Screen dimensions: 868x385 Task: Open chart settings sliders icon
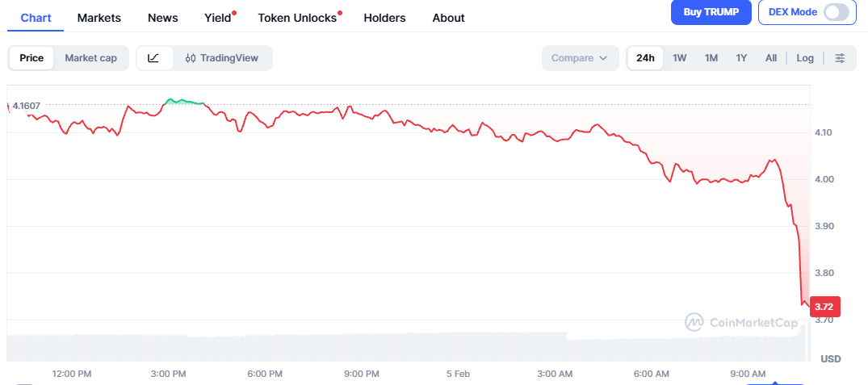coord(840,58)
